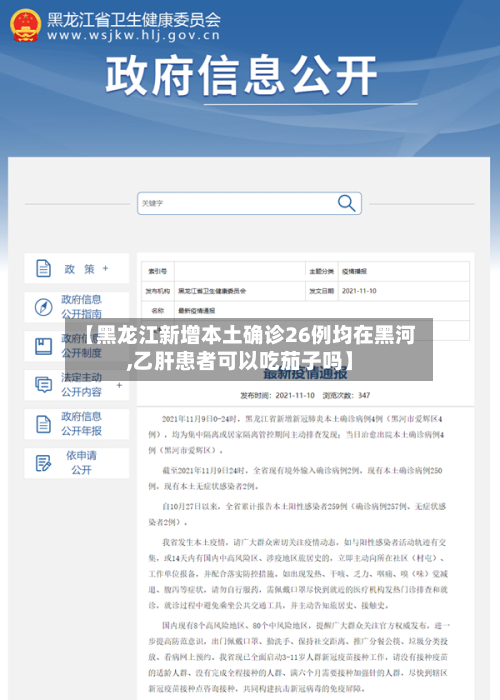The height and width of the screenshot is (700, 500).
Task: Click the book icon for 公开制度
Action: tap(43, 346)
